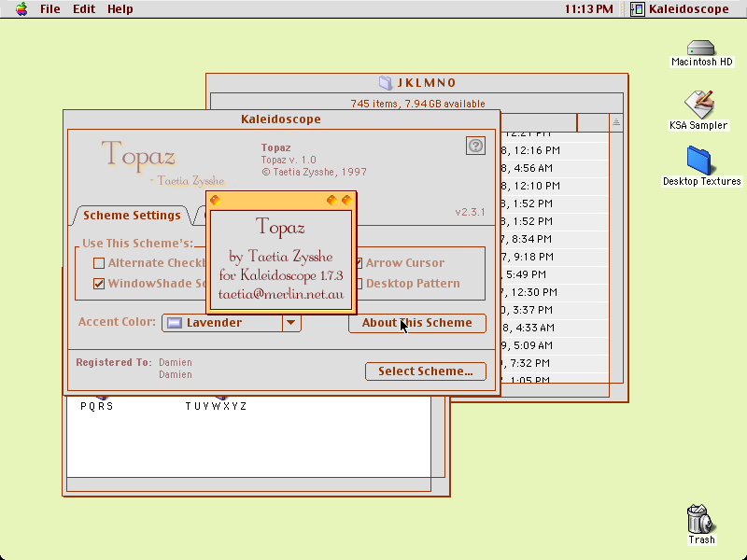Select the row ending 7:32 PM
Screen dimensions: 747x560
[x=554, y=363]
